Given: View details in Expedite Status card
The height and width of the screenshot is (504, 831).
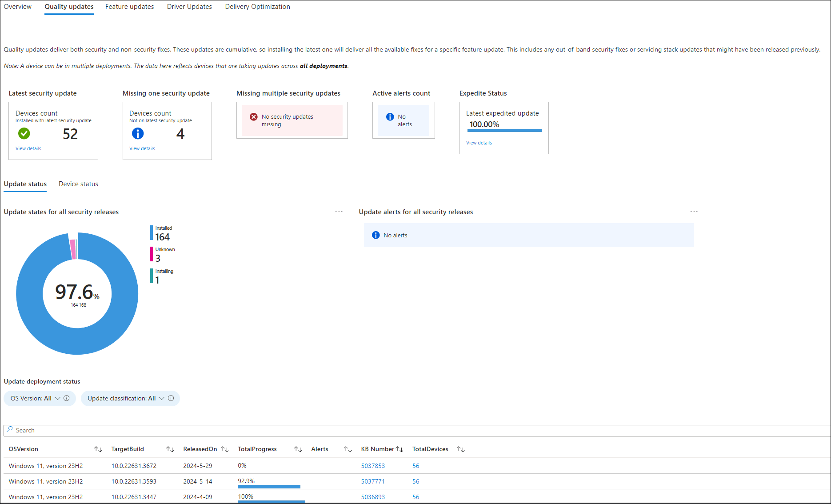Looking at the screenshot, I should [479, 143].
